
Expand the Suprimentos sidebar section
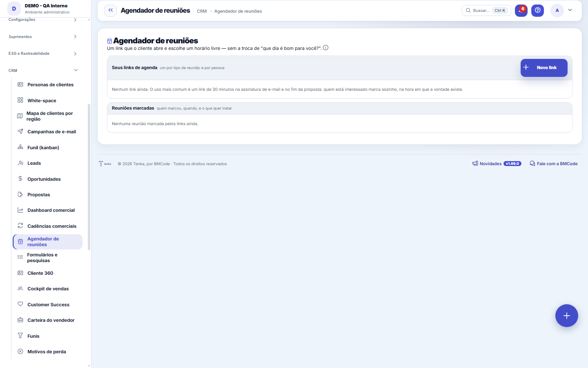click(x=43, y=37)
